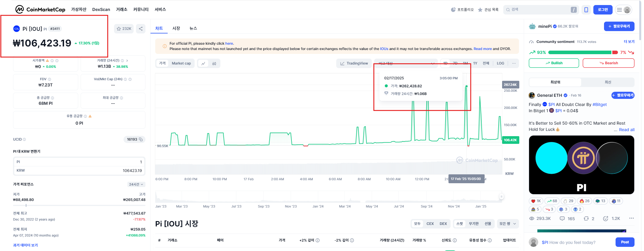Click the Read all link on post
644x251 pixels.
coord(627,130)
